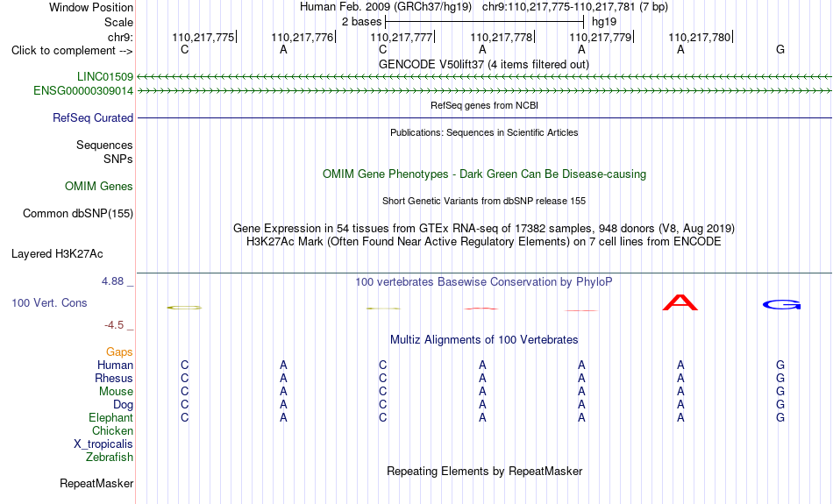Click the G base in the Human alignment row
Image resolution: width=833 pixels, height=504 pixels.
(780, 365)
